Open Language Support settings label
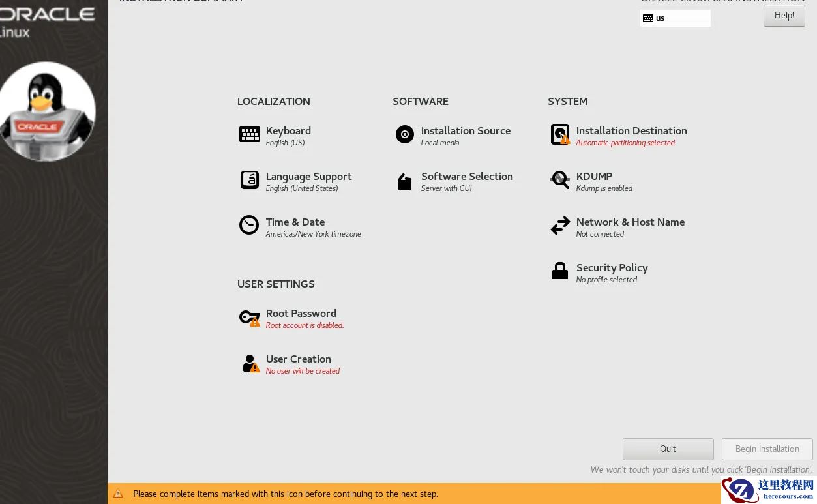817x504 pixels. click(x=308, y=177)
